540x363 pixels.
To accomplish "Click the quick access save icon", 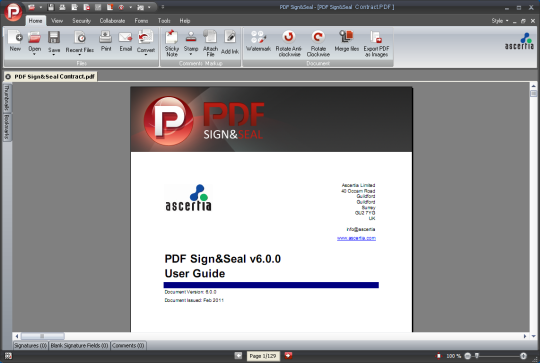I will (51, 7).
